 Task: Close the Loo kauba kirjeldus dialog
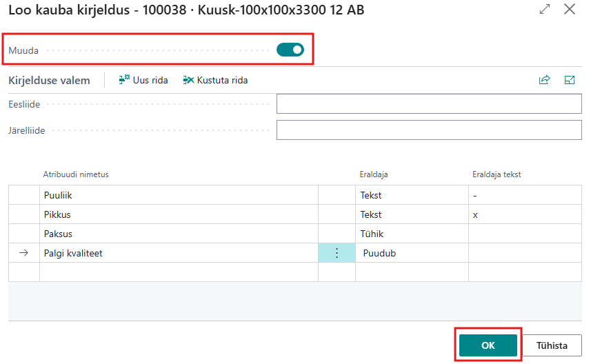pos(570,10)
